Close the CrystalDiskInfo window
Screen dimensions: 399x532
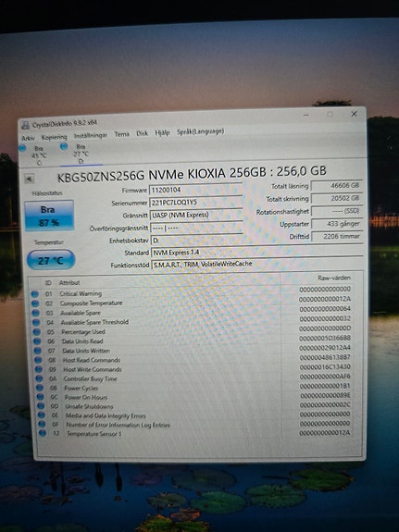(x=354, y=114)
